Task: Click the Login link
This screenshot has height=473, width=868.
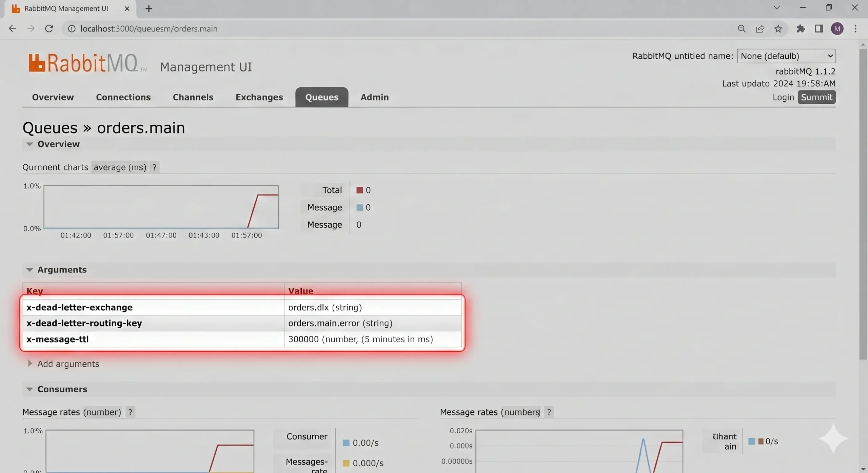Action: (x=783, y=97)
